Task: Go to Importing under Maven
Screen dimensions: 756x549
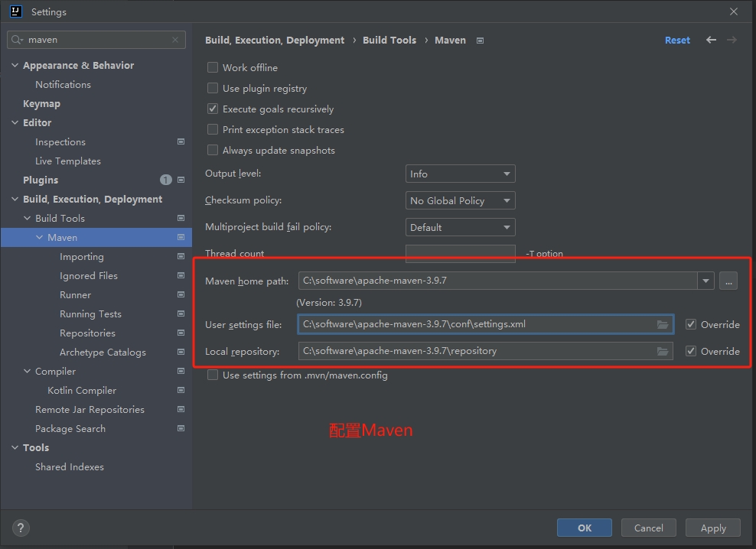Action: [x=82, y=257]
